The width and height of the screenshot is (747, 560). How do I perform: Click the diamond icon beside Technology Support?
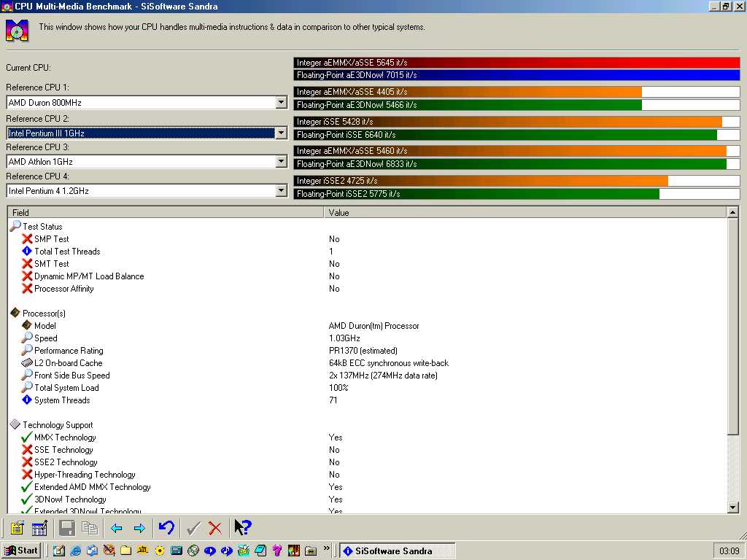pyautogui.click(x=15, y=424)
